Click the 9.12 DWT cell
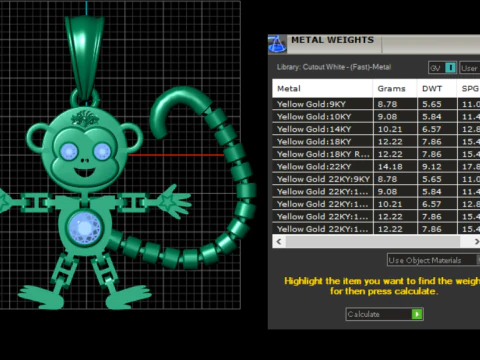The width and height of the screenshot is (480, 360). (437, 167)
